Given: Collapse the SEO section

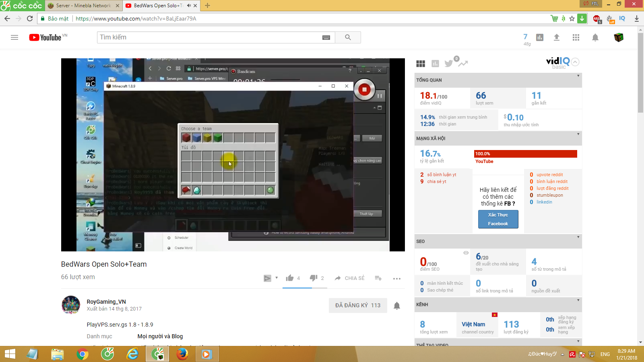Looking at the screenshot, I should (x=578, y=237).
